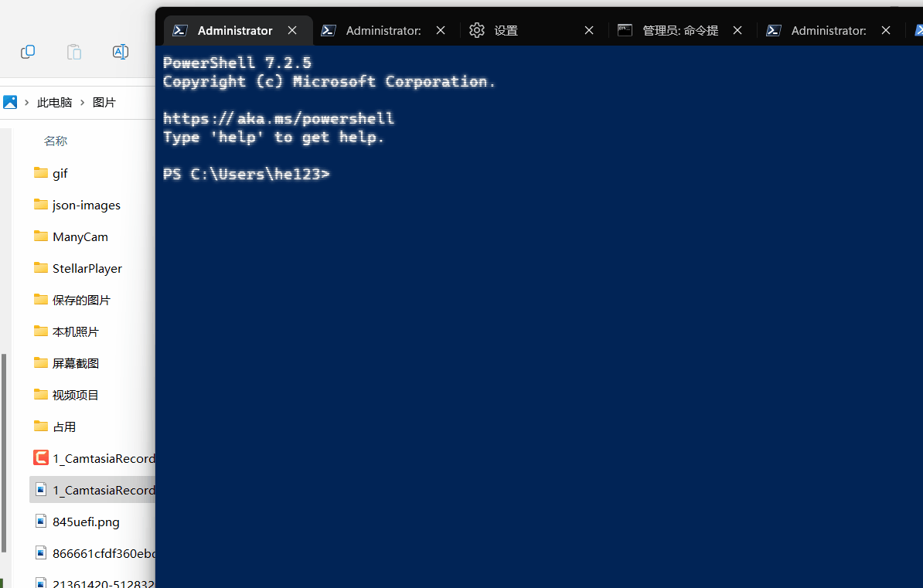Open the partially visible rightmost terminal tab
This screenshot has width=923, height=588.
pos(918,30)
